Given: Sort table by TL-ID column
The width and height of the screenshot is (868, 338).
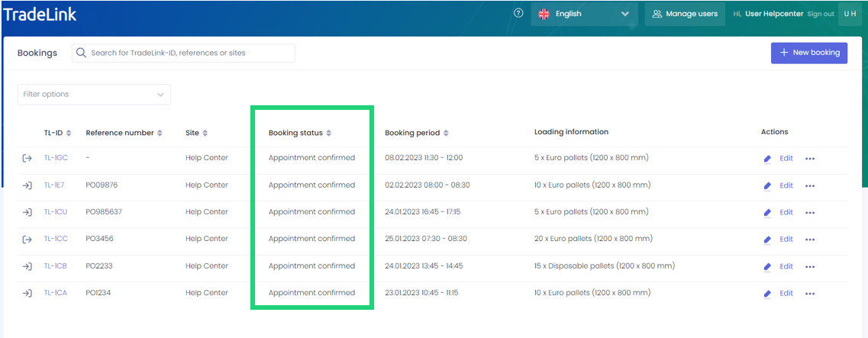Looking at the screenshot, I should click(69, 133).
